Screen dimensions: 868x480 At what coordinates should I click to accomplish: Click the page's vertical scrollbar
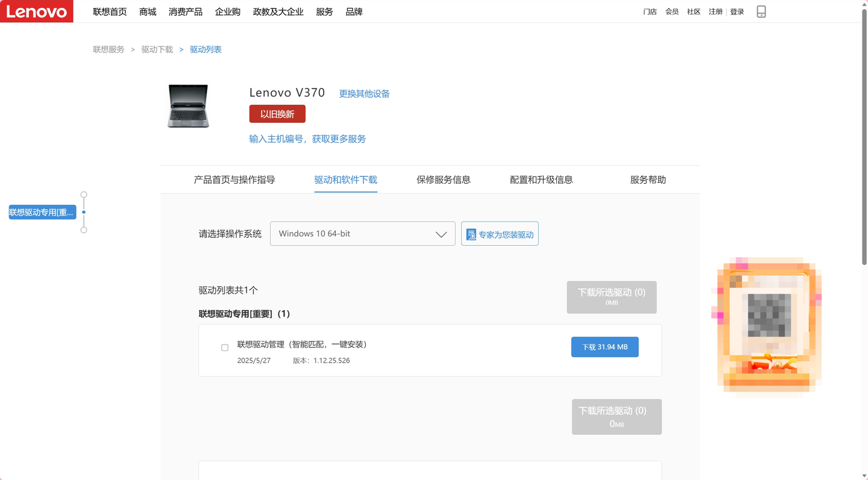coord(864,136)
